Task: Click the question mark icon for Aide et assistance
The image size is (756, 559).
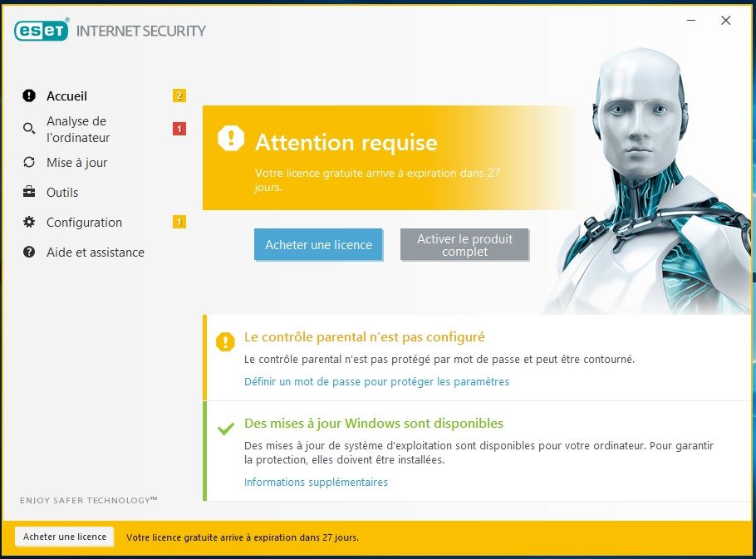Action: click(29, 252)
